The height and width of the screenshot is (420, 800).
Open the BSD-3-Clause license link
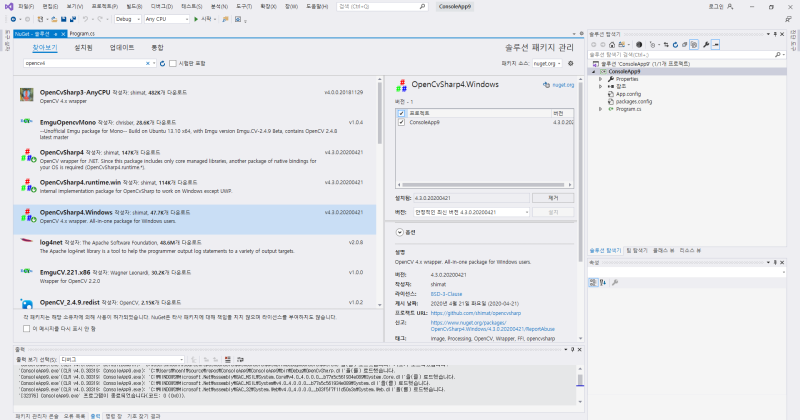click(x=446, y=294)
